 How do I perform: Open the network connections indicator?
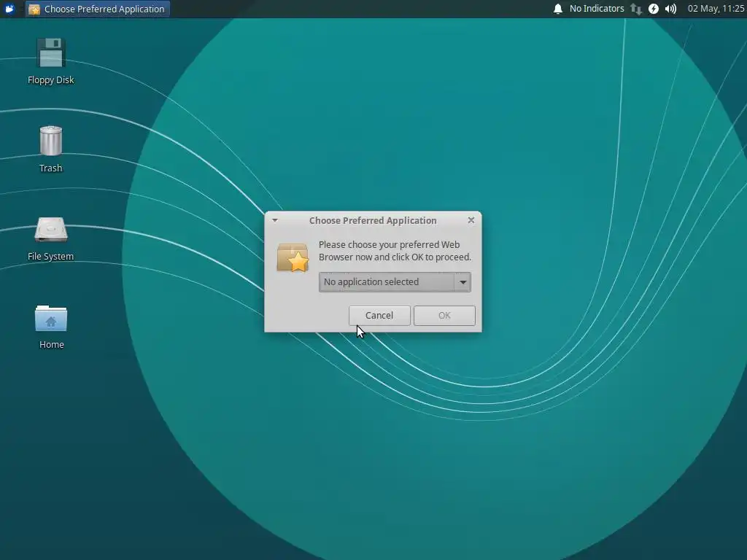pos(636,9)
